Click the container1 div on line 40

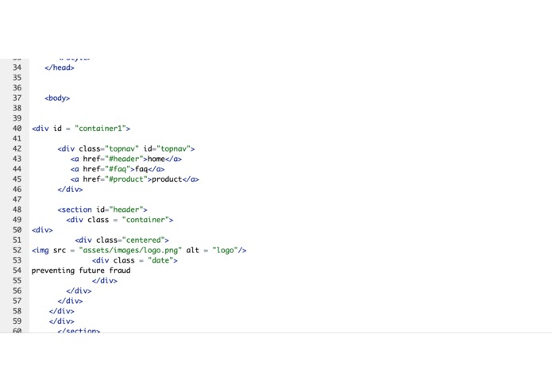tap(81, 129)
